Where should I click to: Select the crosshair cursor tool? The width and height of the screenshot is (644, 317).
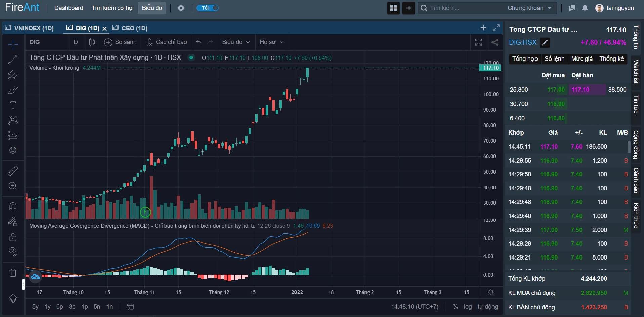click(13, 44)
